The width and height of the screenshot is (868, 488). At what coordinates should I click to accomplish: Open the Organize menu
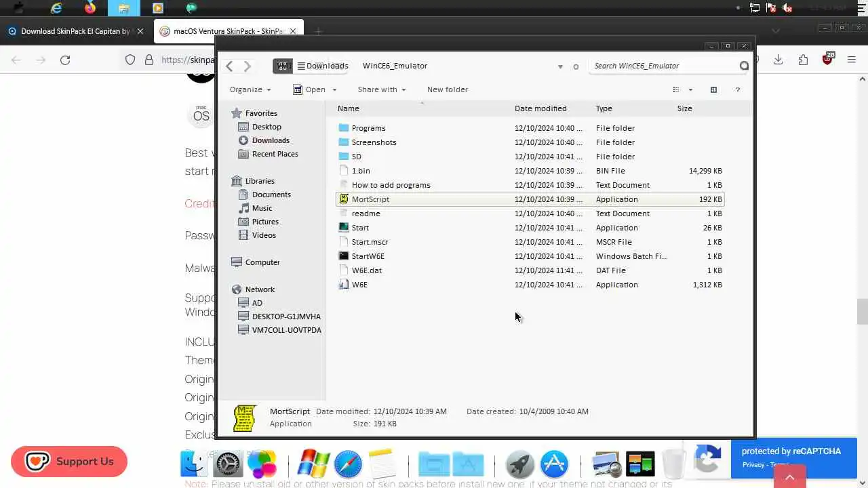[250, 89]
